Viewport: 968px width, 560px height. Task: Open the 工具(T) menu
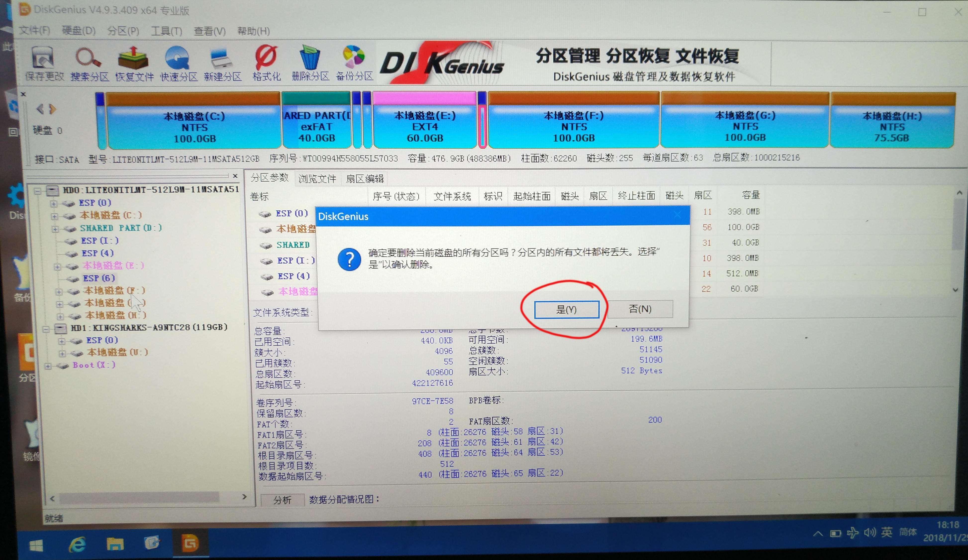pyautogui.click(x=167, y=31)
